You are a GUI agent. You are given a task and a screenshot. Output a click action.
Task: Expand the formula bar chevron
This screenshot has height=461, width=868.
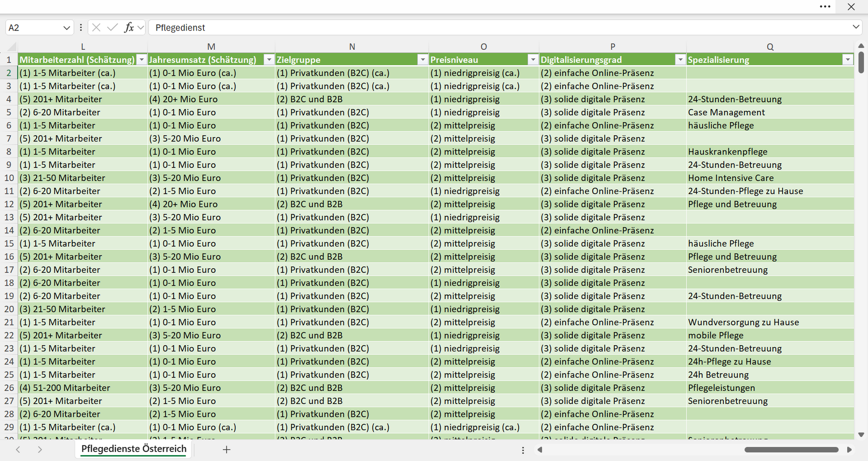(856, 27)
